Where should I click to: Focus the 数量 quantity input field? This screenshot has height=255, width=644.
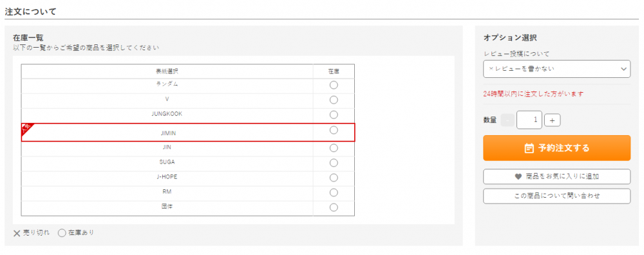(x=529, y=120)
